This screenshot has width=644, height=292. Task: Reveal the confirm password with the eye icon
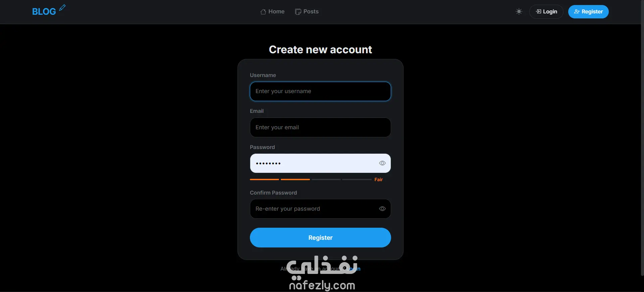coord(382,209)
